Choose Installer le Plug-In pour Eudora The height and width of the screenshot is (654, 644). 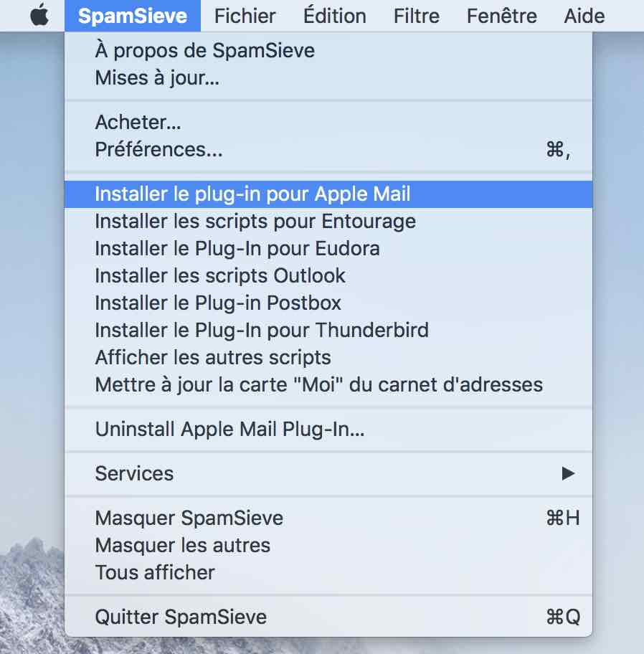pyautogui.click(x=328, y=249)
